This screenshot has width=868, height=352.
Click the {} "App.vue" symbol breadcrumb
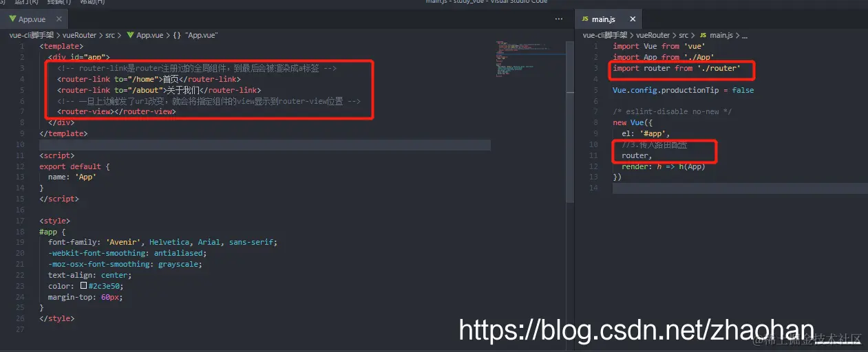point(195,35)
